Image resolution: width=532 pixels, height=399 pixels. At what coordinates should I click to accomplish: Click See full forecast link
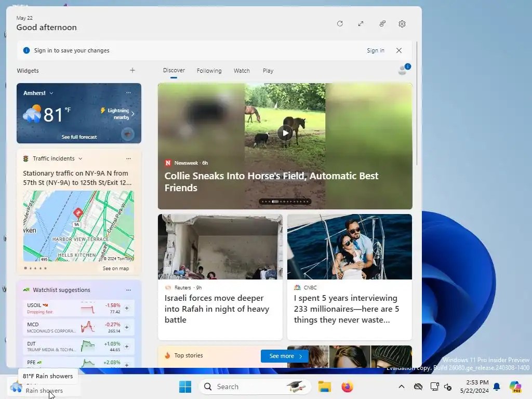coord(79,137)
